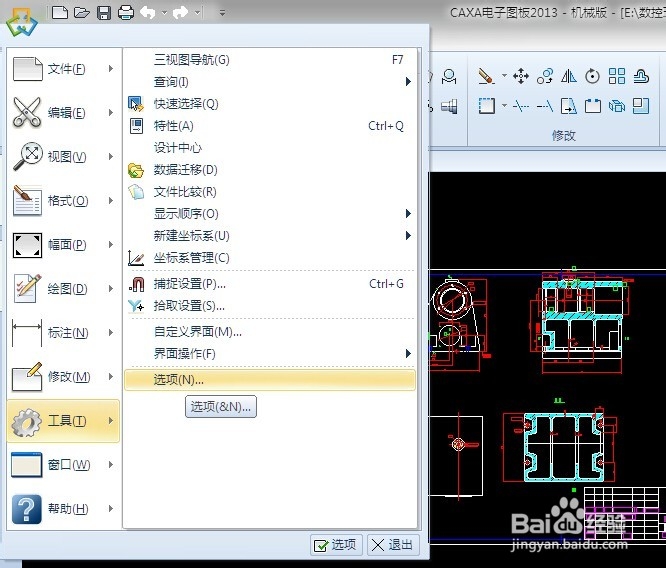Expand the 文件(F) submenu arrow
The image size is (666, 568).
111,68
